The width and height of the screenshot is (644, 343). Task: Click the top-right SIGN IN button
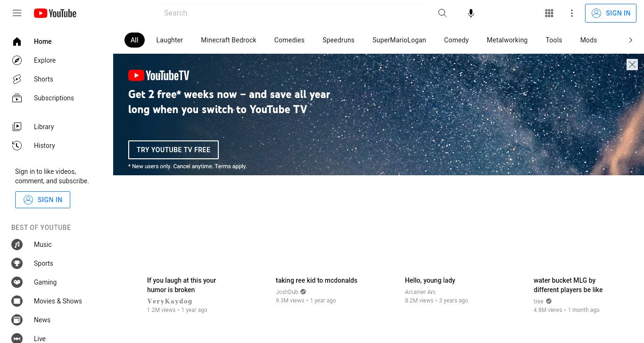[x=611, y=13]
